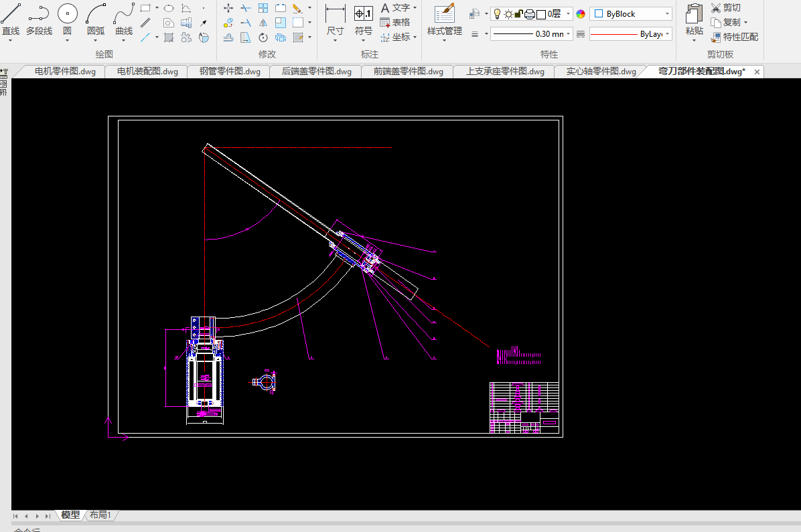Open 样式管理 (Style Manager)
The width and height of the screenshot is (801, 532).
coord(445,19)
